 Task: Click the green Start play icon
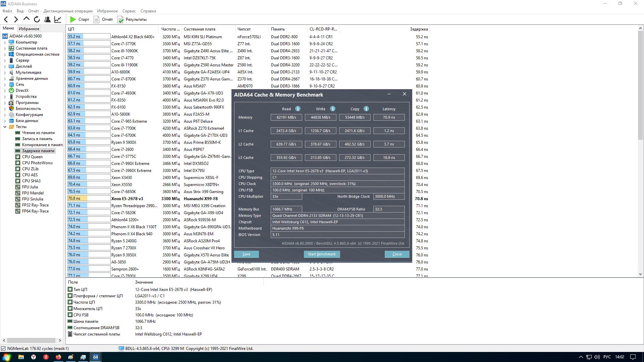click(x=72, y=19)
